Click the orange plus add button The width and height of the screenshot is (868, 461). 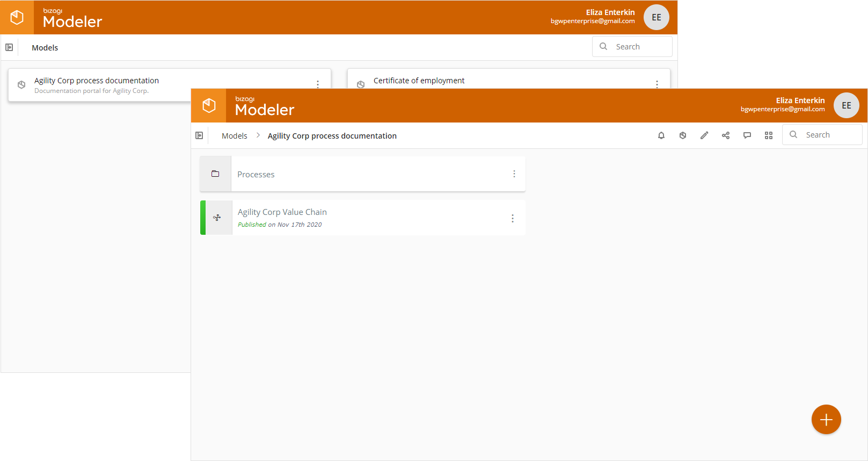[826, 420]
